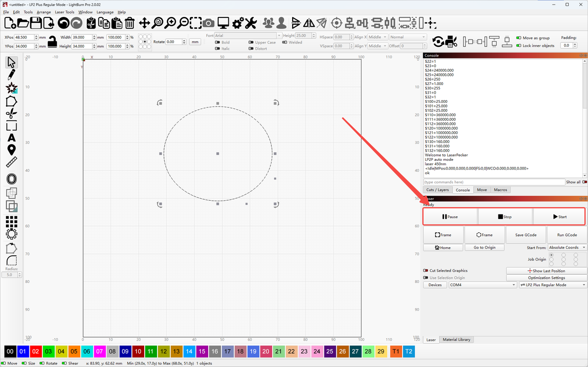Select the offset shapes tool
The height and width of the screenshot is (367, 588).
[11, 179]
